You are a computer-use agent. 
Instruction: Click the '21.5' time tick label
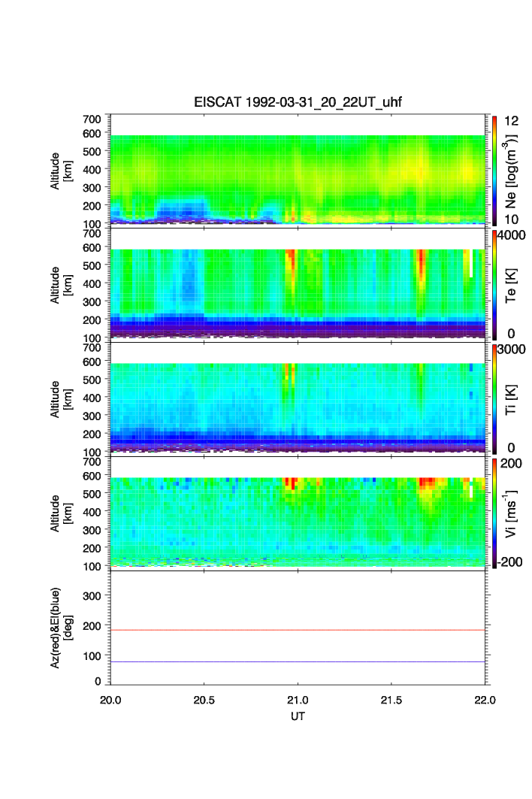391,700
